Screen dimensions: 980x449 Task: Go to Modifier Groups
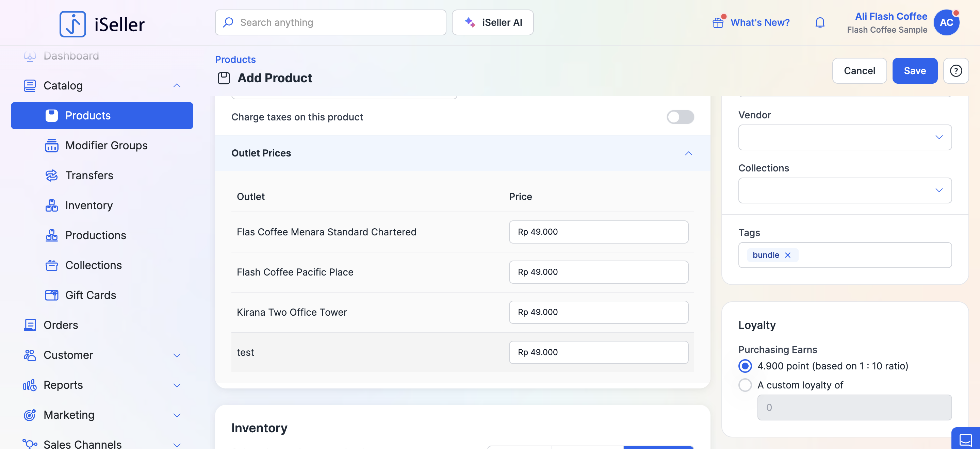click(106, 146)
